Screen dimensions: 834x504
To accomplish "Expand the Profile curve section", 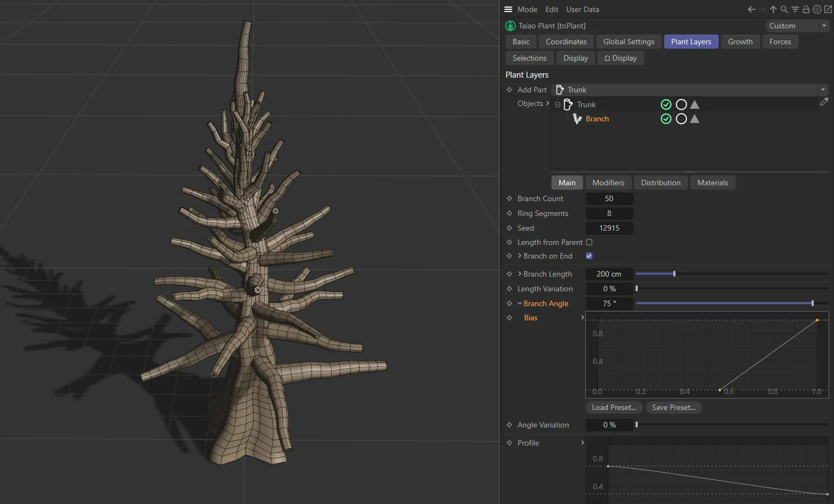I will coord(582,443).
